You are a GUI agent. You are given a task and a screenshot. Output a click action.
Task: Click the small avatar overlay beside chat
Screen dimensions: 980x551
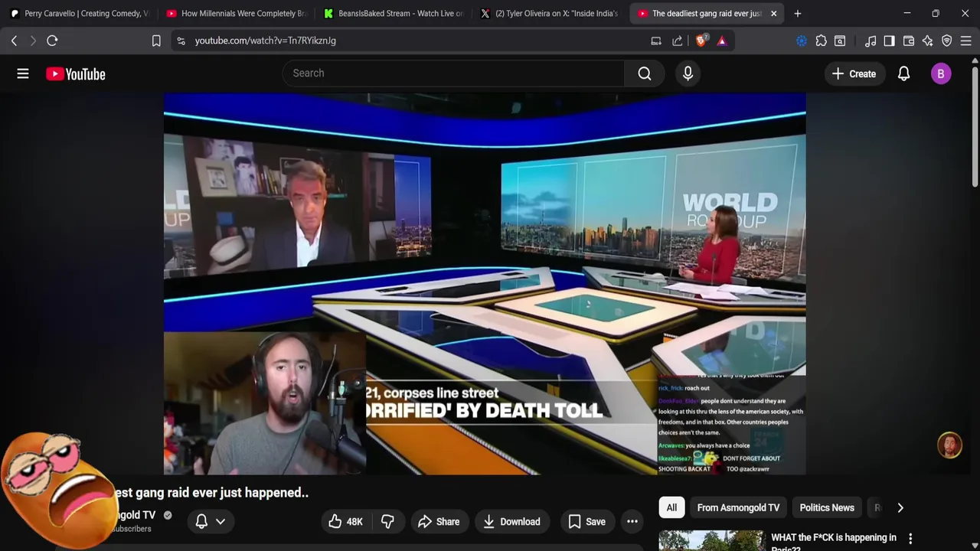pos(949,445)
